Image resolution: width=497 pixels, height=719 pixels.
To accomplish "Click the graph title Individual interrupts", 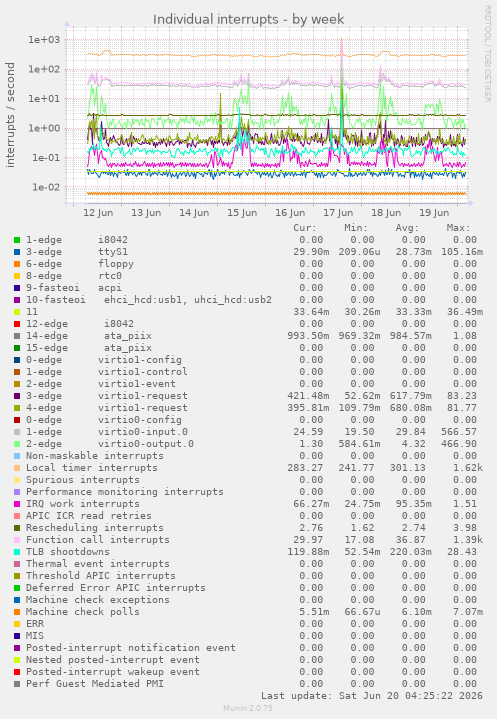I will pyautogui.click(x=248, y=19).
